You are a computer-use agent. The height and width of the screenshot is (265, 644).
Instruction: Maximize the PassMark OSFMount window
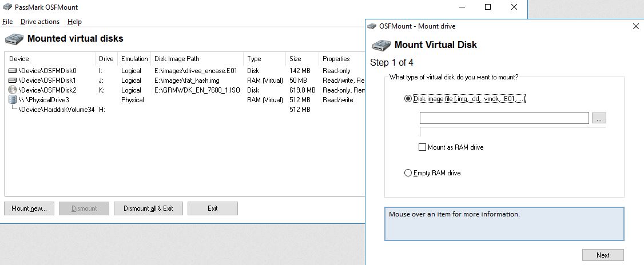click(488, 7)
